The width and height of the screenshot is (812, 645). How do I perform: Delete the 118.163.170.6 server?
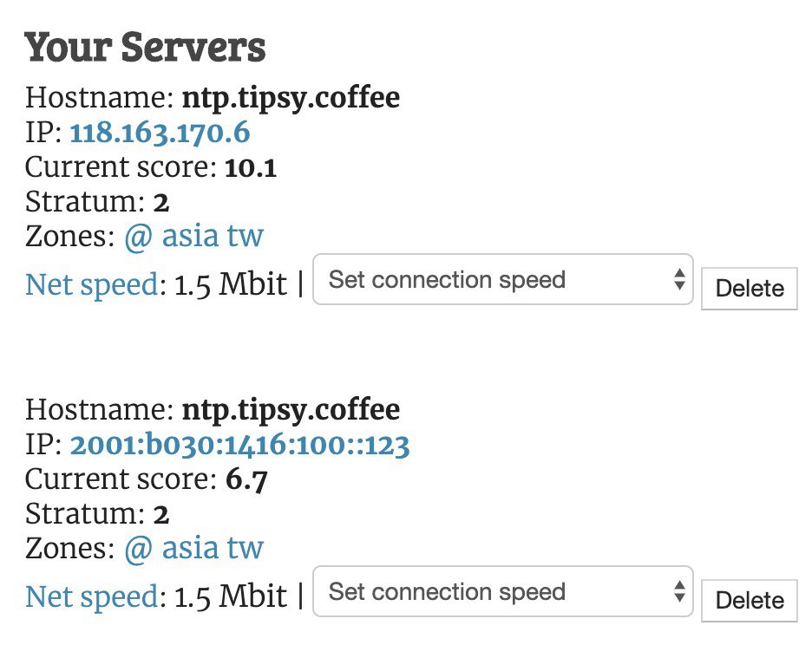click(x=750, y=289)
